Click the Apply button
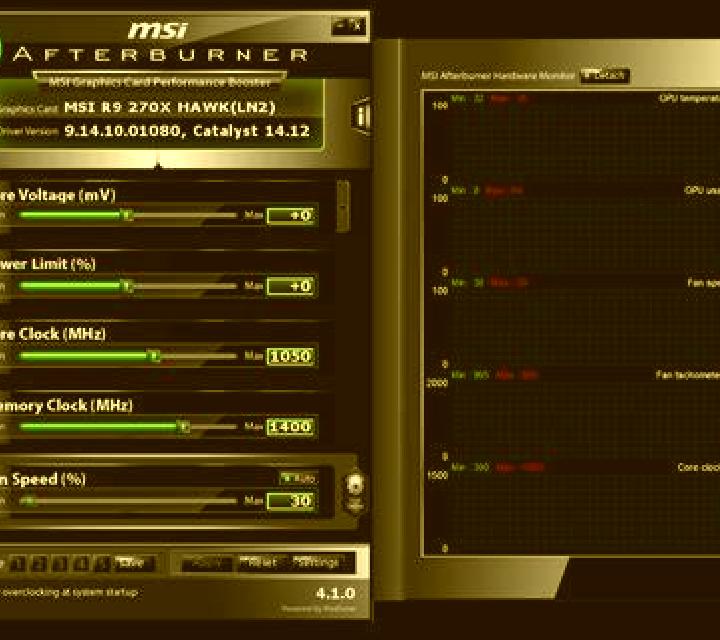The image size is (720, 640). click(x=207, y=563)
